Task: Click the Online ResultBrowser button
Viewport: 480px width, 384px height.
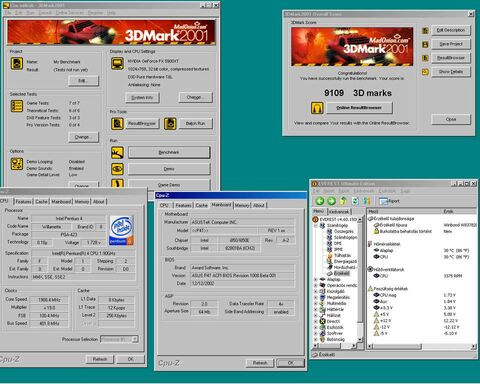Action: [359, 108]
